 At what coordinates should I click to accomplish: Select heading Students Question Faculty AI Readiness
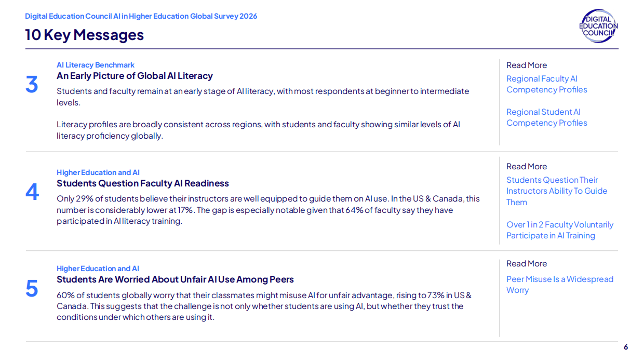[143, 183]
